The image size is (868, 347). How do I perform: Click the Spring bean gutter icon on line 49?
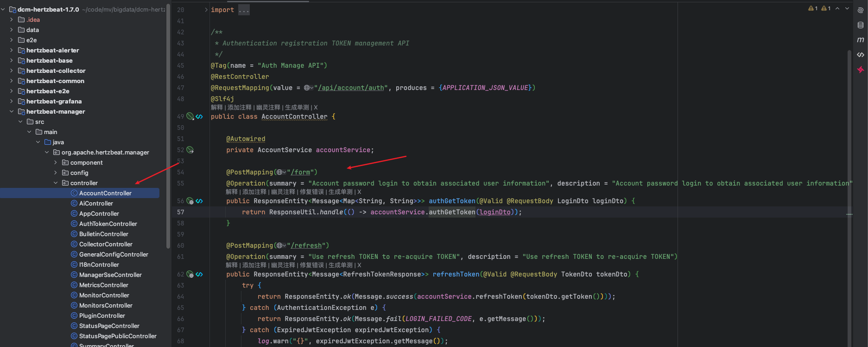coord(190,116)
